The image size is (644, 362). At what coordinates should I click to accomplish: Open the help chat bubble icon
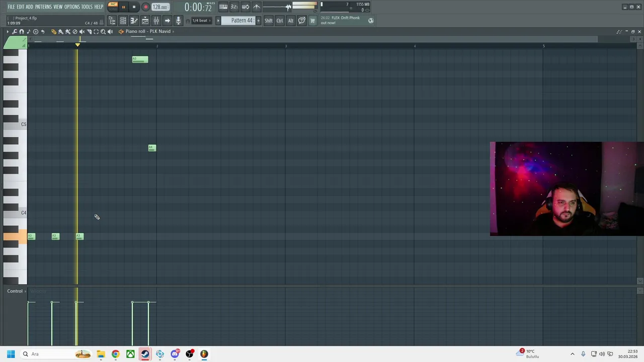tap(302, 21)
